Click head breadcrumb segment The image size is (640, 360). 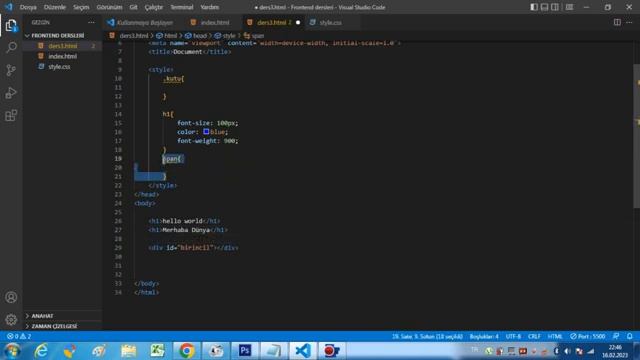(196, 36)
